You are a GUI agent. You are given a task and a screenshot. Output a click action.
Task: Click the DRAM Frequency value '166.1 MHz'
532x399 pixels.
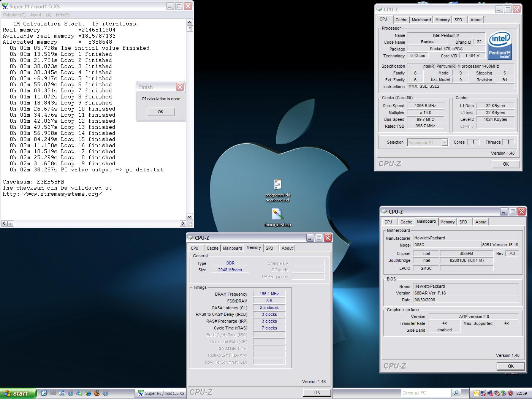click(x=269, y=294)
